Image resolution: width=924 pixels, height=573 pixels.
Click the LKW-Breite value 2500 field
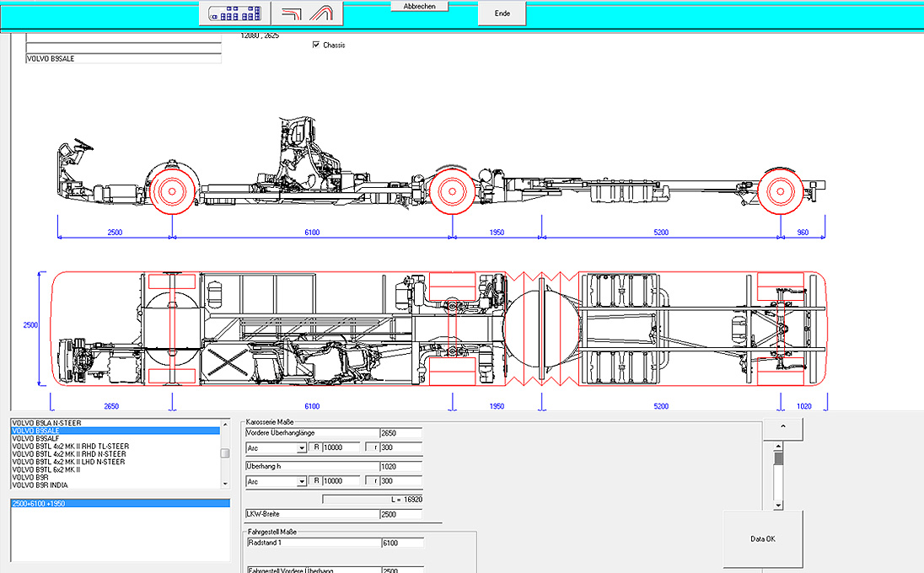coord(401,514)
